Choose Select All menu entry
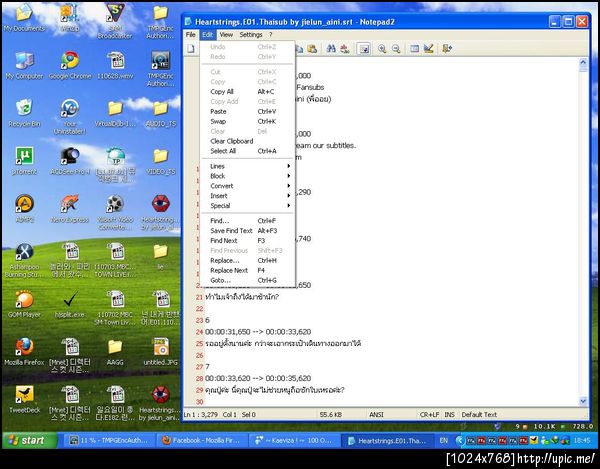The image size is (600, 469). (248, 151)
